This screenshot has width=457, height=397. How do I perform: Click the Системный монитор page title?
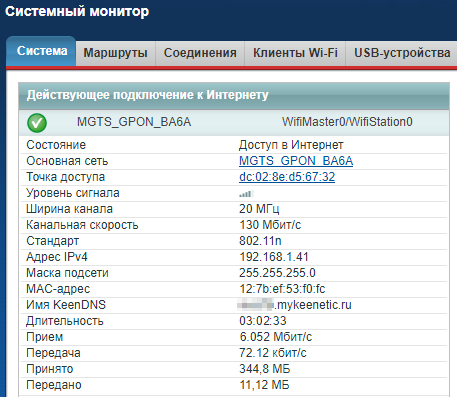click(77, 12)
